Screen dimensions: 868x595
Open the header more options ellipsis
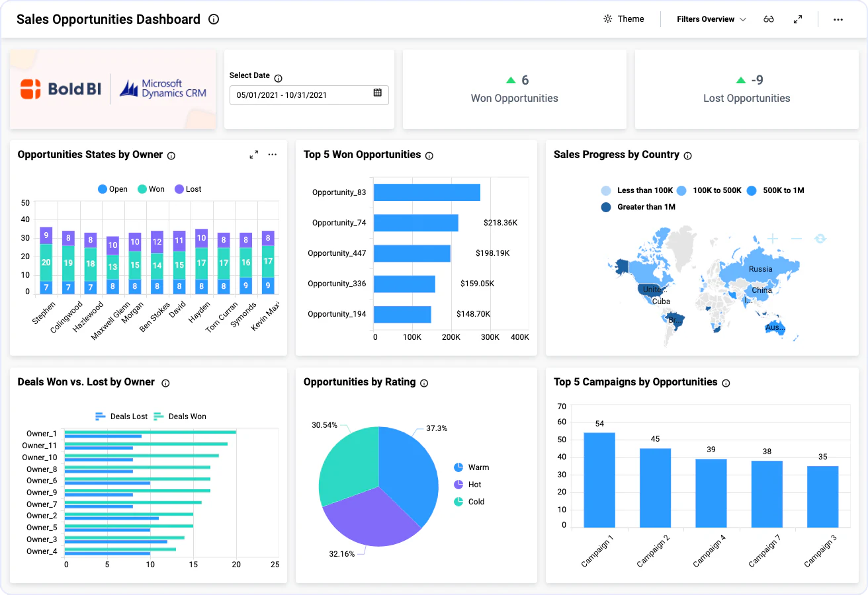coord(838,19)
